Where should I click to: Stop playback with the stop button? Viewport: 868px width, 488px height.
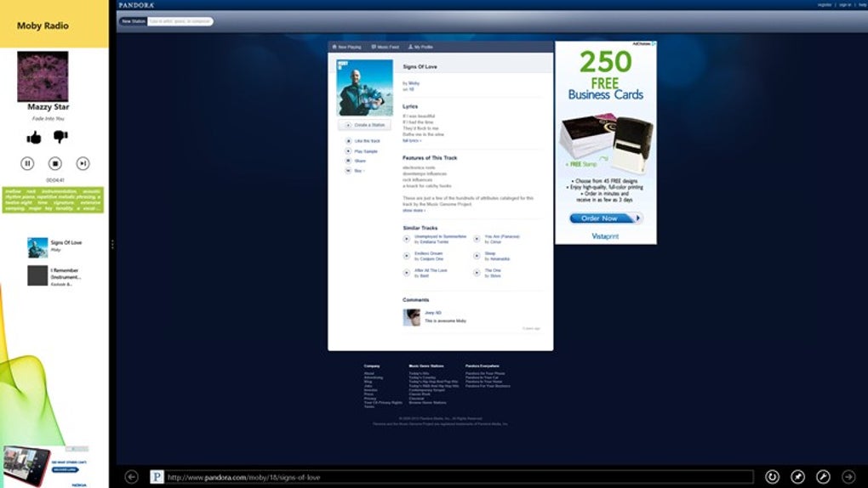pos(54,163)
